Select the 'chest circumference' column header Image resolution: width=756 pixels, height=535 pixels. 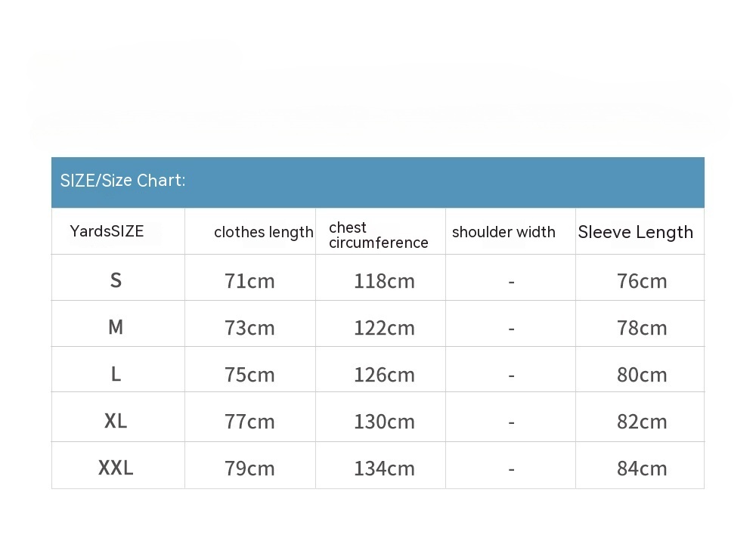point(378,235)
